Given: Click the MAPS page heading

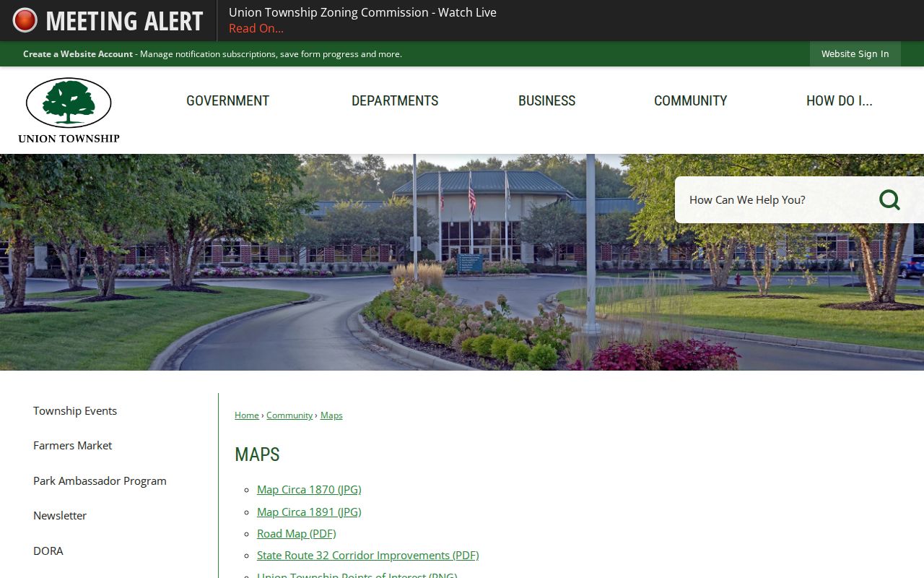Looking at the screenshot, I should pos(257,454).
